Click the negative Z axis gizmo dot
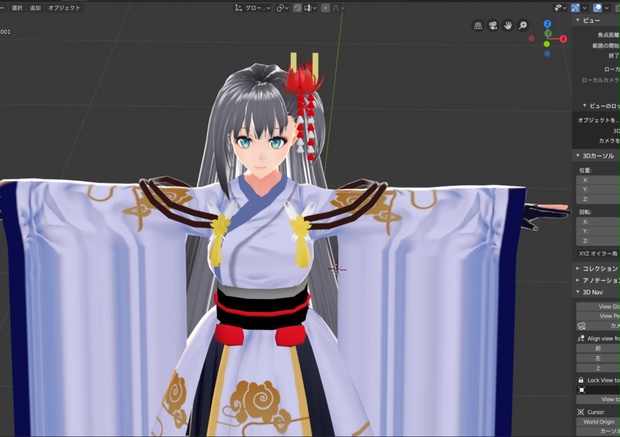Viewport: 620px width, 437px height. pos(547,54)
